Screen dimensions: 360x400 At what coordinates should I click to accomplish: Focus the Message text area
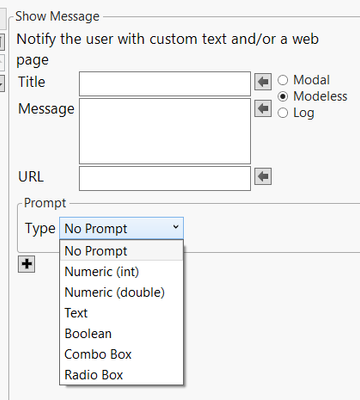coord(165,131)
